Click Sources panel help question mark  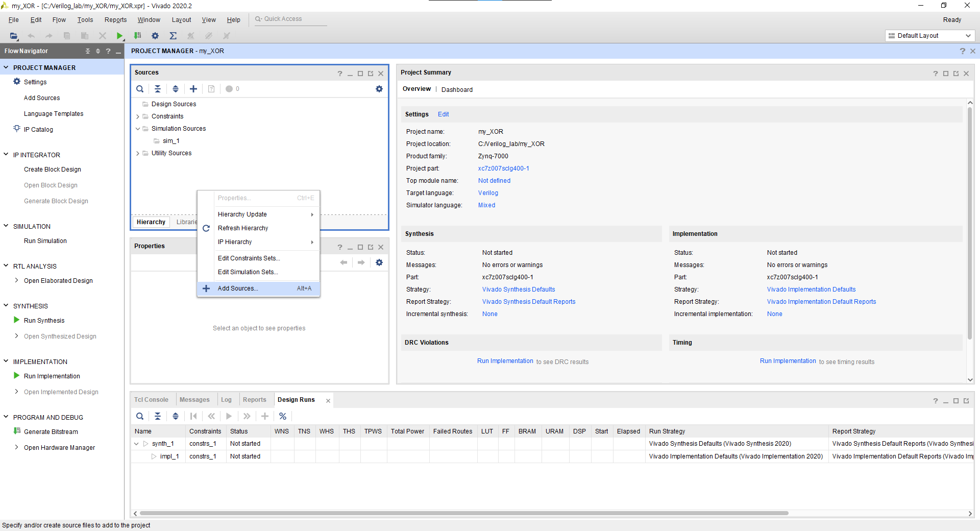[x=340, y=74]
